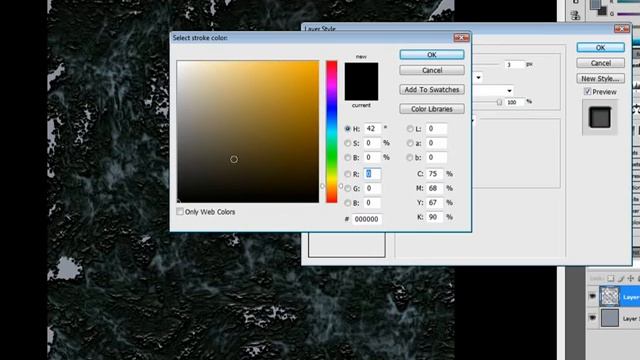The width and height of the screenshot is (640, 360).
Task: Click the Y yellow field showing 67
Action: 435,202
